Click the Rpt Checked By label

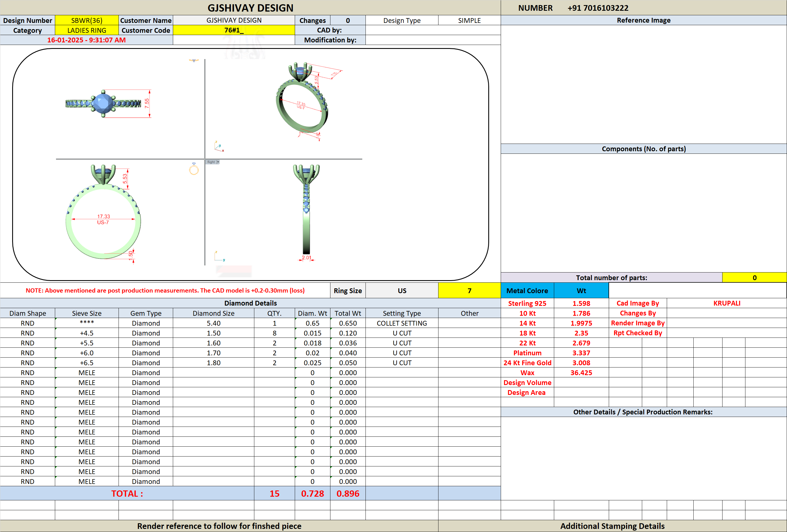[638, 333]
